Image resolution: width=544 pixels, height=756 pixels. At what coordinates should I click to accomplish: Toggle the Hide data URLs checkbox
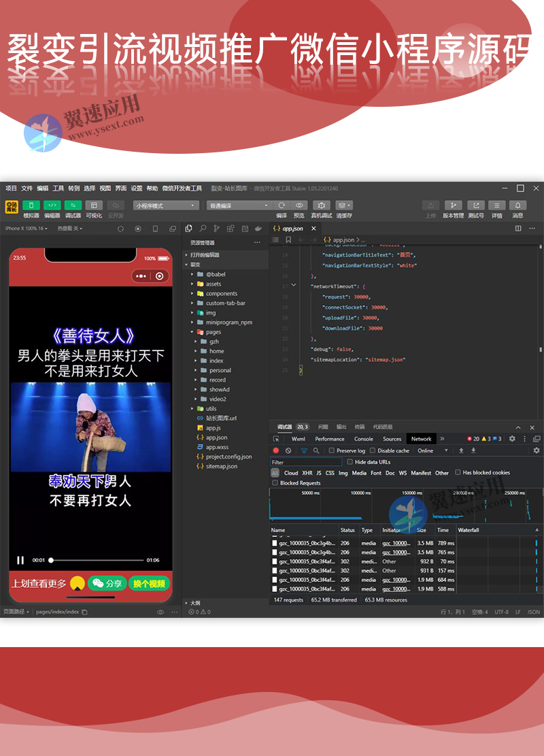(x=350, y=461)
